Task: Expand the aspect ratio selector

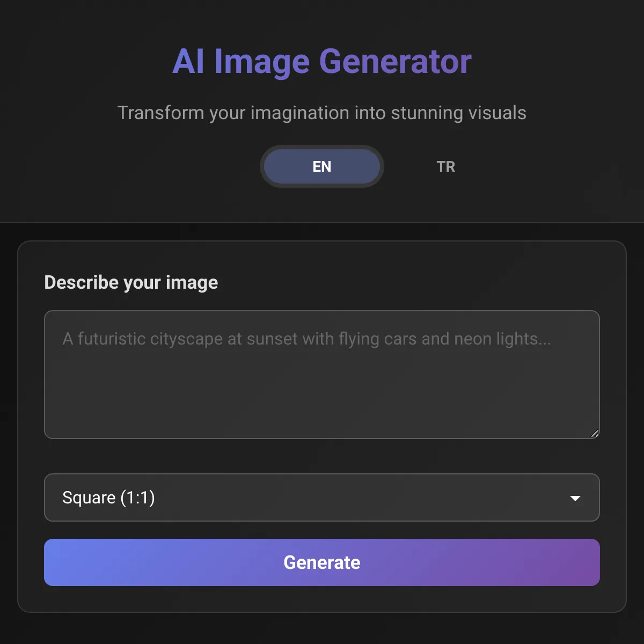Action: [x=322, y=497]
